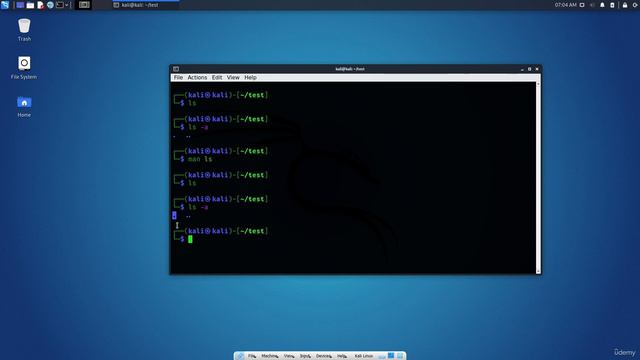Expand the terminal launcher dropdown arrow

[67, 5]
